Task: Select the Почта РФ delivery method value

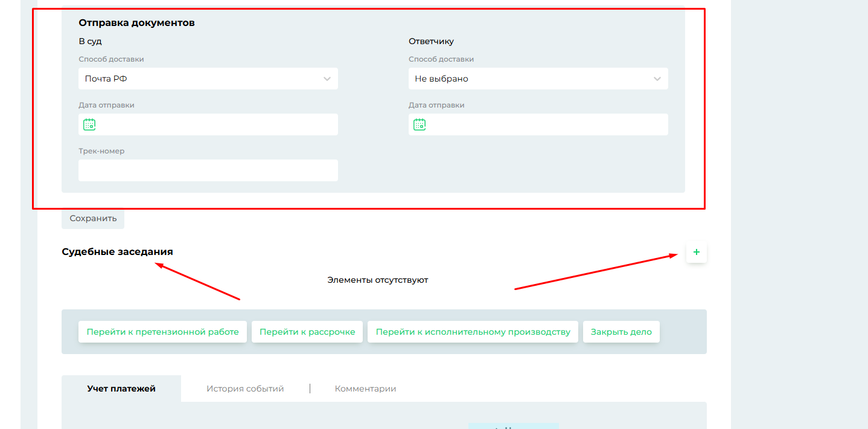Action: (106, 79)
